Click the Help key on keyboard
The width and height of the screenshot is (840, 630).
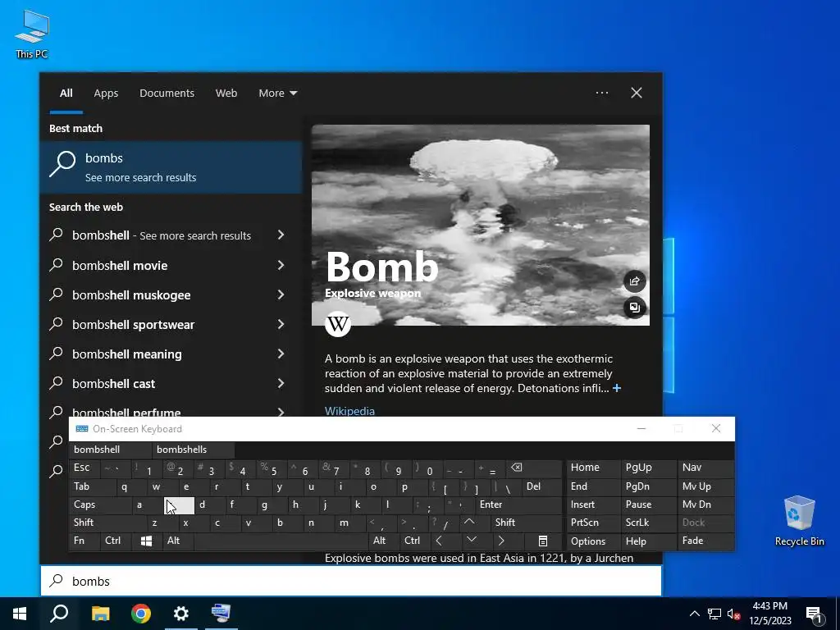click(x=648, y=541)
